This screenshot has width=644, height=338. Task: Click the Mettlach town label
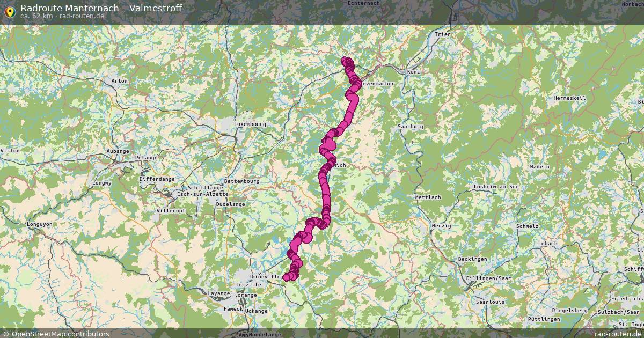[x=428, y=197]
